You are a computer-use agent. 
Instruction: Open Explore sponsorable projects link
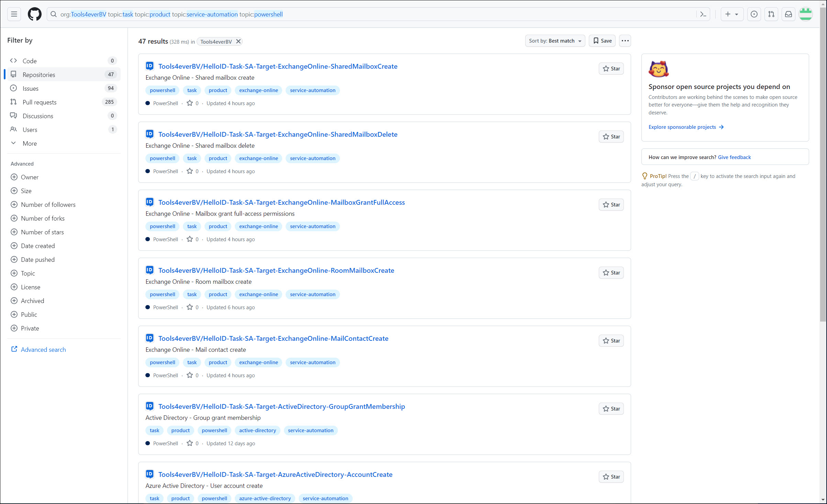click(686, 127)
